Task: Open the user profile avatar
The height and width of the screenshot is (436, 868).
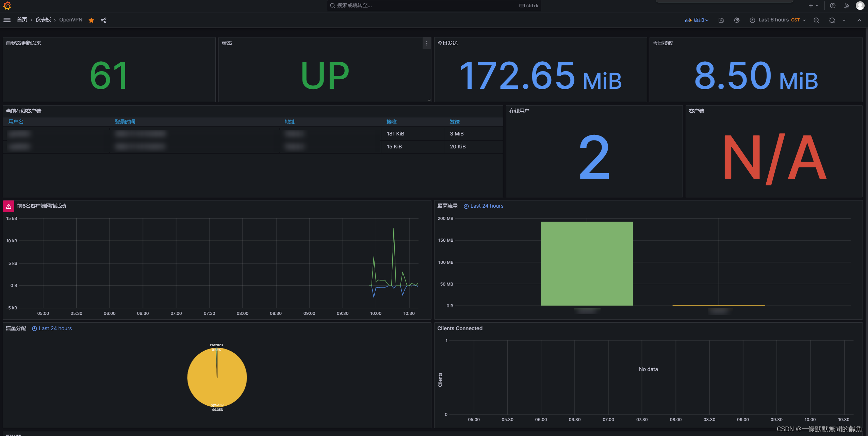Action: click(860, 5)
